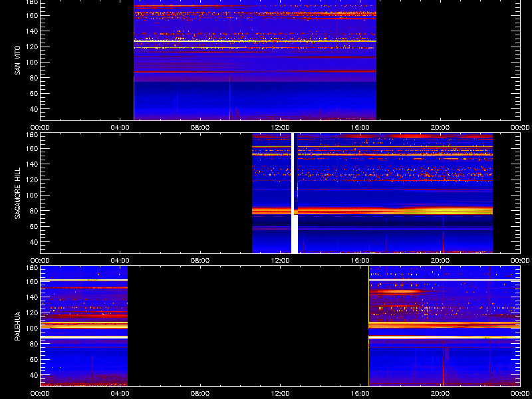Pick the 80 tick label on Palehua axis
The image size is (532, 399).
click(33, 344)
